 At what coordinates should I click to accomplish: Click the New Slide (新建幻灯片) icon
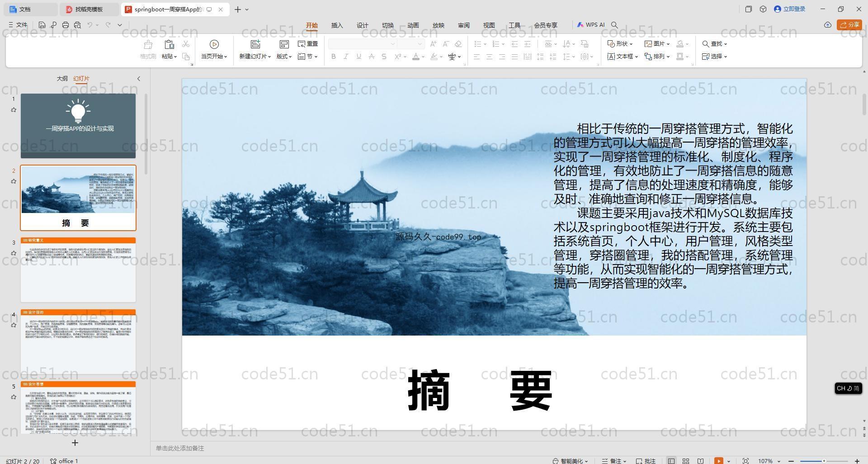coord(255,44)
